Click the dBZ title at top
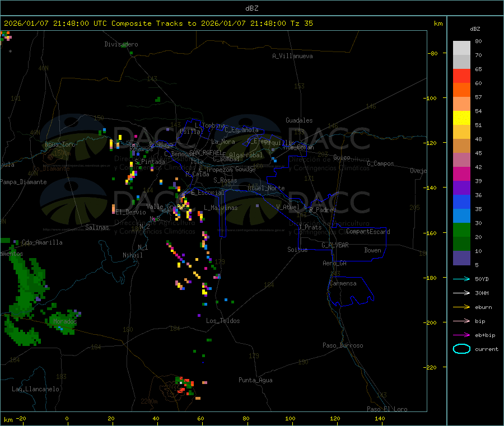504x426 pixels. [x=251, y=8]
